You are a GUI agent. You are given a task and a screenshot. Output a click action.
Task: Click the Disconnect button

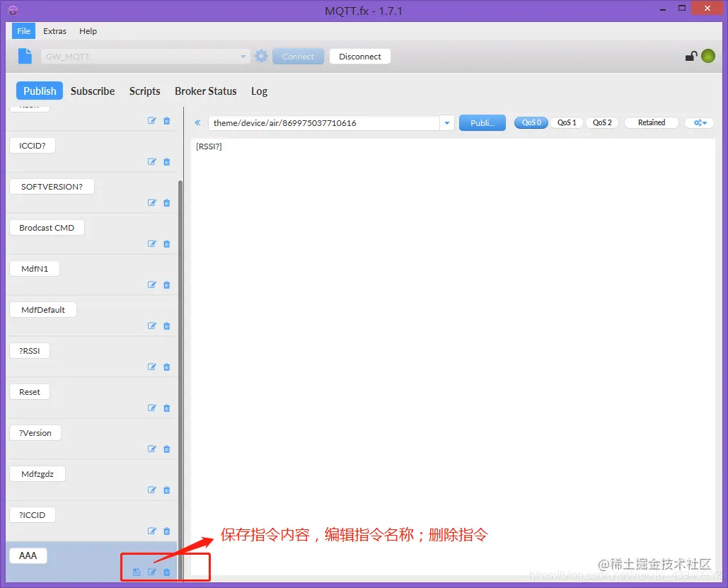pos(360,56)
